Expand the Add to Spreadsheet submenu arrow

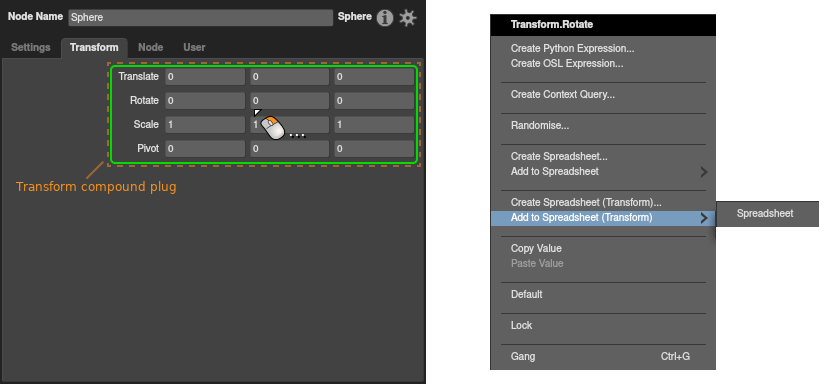click(704, 172)
